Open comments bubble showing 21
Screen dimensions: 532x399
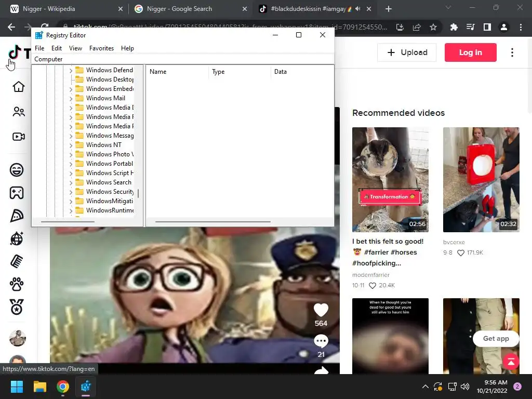[321, 341]
